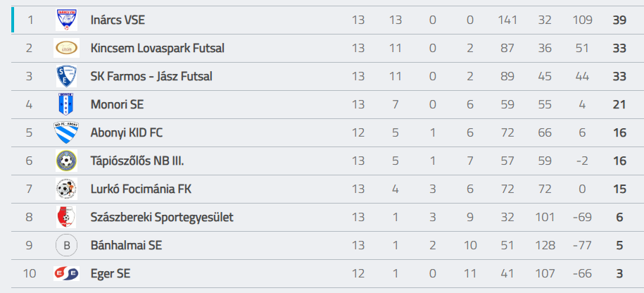Click the Monori SE blue striped crest
This screenshot has width=644, height=293.
click(x=66, y=104)
